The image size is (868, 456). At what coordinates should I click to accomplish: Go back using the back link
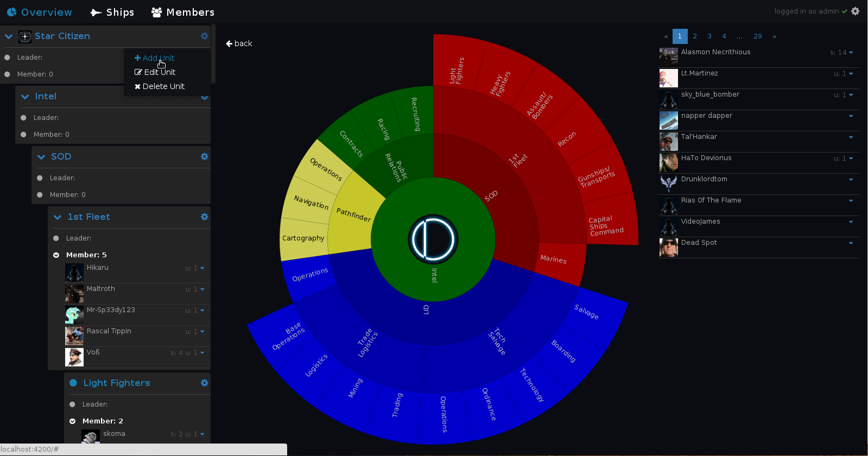[x=239, y=43]
